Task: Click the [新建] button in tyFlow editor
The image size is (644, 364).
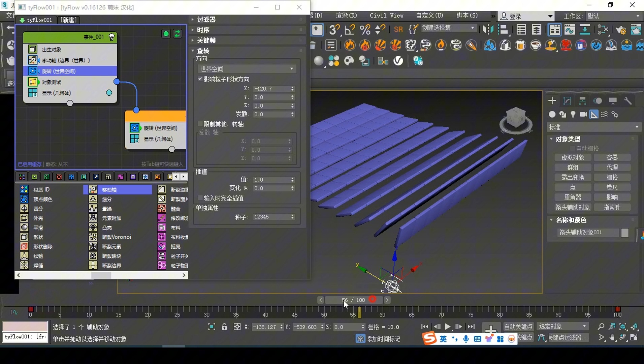Action: click(x=68, y=20)
